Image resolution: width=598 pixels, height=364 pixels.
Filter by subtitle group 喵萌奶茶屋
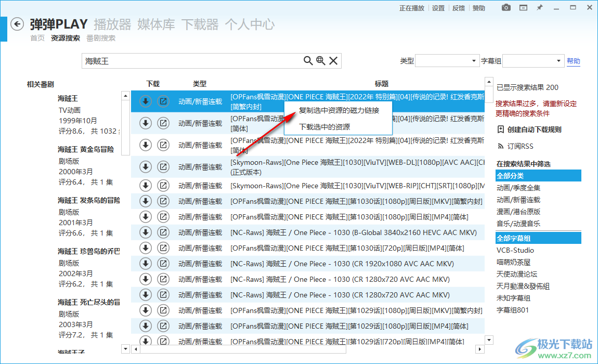click(x=513, y=262)
